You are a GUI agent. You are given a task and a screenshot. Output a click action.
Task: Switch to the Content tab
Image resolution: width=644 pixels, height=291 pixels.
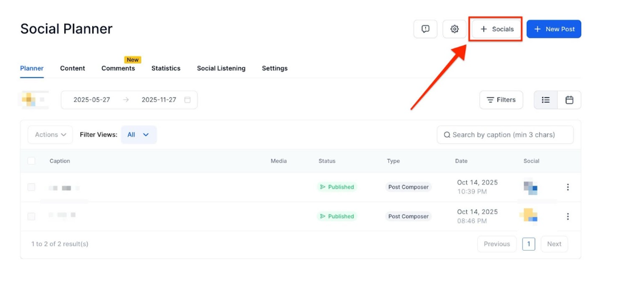pyautogui.click(x=72, y=68)
